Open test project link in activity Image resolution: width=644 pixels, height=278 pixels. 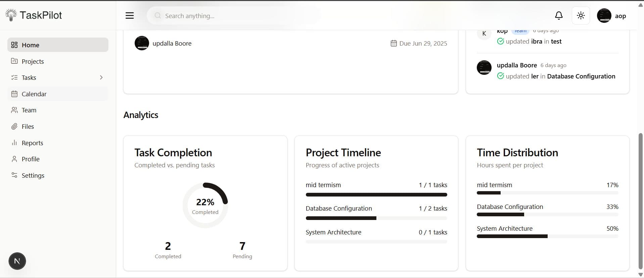(x=556, y=41)
